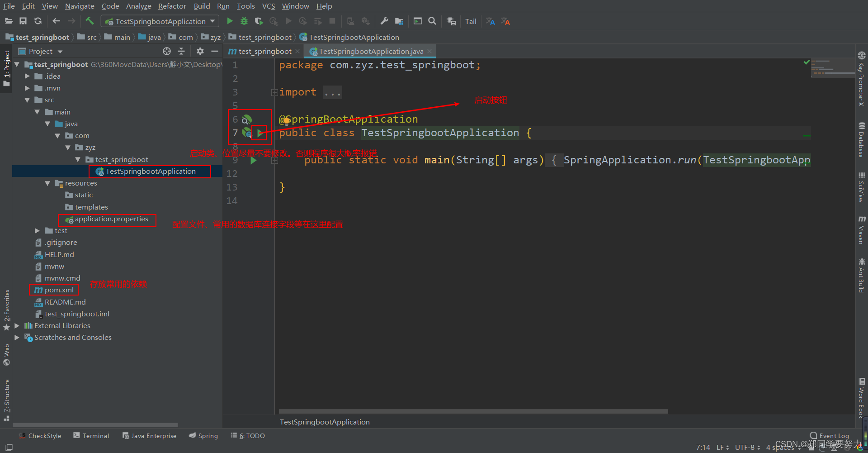The width and height of the screenshot is (868, 453).
Task: Collapse all in the Project panel
Action: [x=181, y=51]
